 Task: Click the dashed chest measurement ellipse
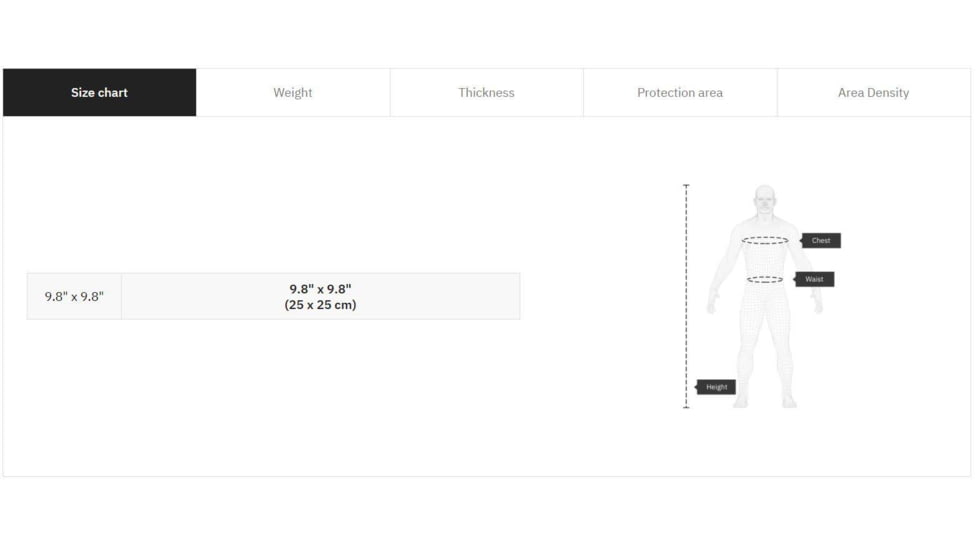pos(765,241)
